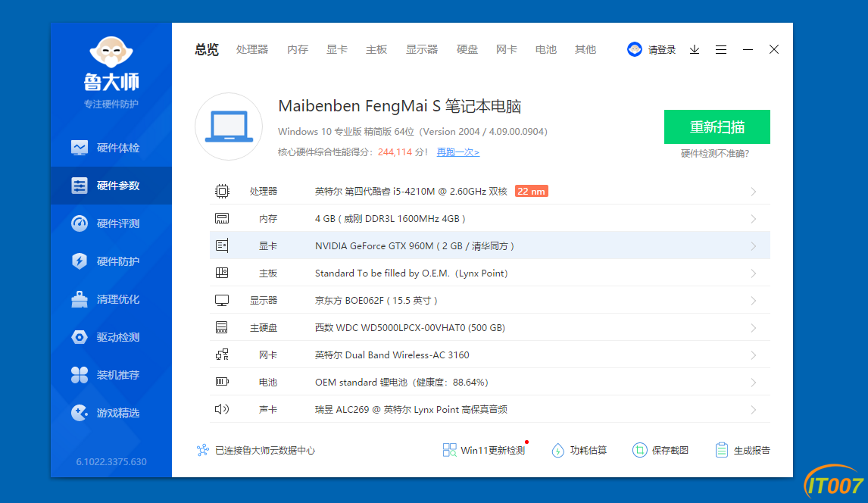The height and width of the screenshot is (503, 868).
Task: Minimize the 鲁大师 window
Action: [748, 50]
